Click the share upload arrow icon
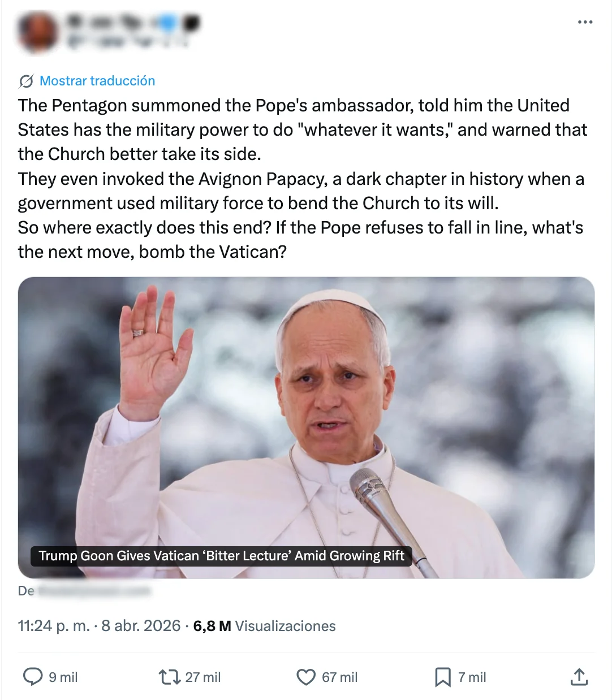Viewport: 612px width, 700px height. 579,677
